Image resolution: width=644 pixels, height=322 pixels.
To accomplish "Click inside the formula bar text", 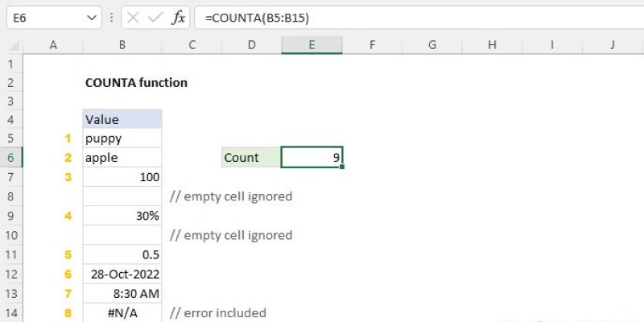I will coord(419,18).
